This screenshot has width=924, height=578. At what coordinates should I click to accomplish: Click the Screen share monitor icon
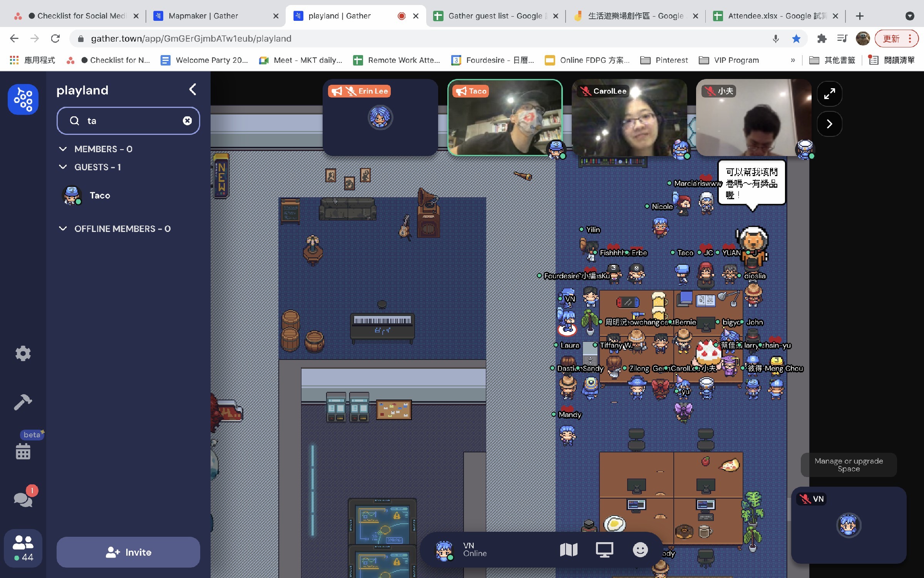(604, 550)
